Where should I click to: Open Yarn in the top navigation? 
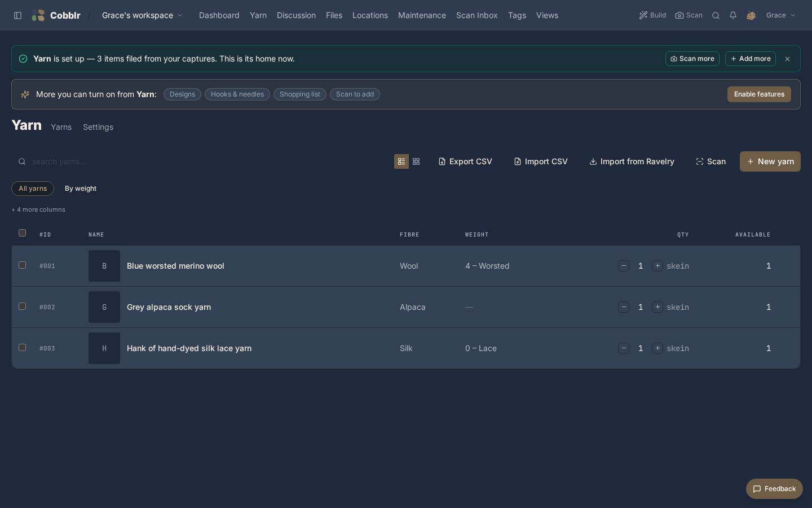[258, 15]
